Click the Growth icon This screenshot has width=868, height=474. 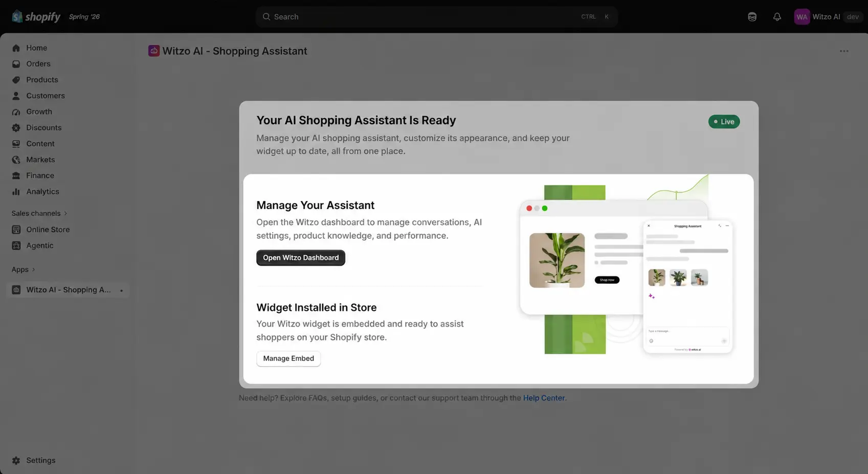coord(16,111)
